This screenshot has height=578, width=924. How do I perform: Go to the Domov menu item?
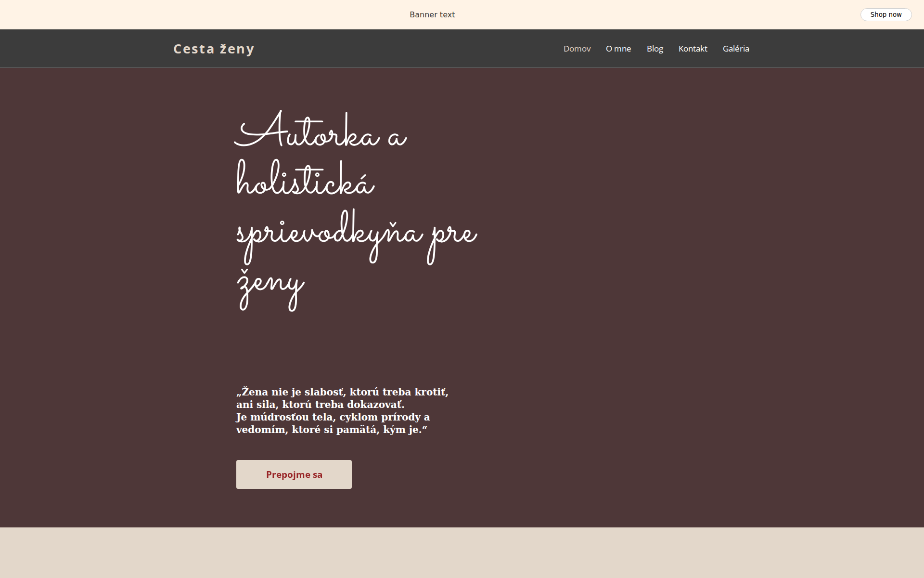coord(577,49)
